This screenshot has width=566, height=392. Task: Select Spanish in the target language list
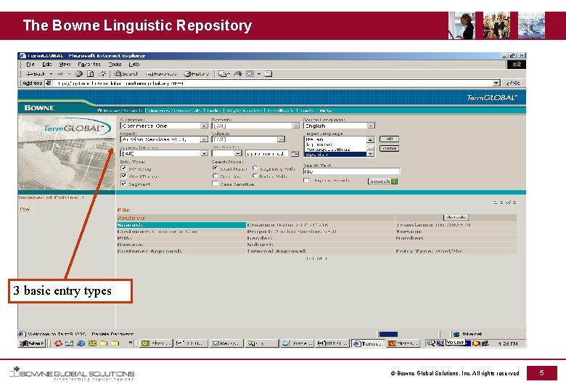pyautogui.click(x=335, y=154)
